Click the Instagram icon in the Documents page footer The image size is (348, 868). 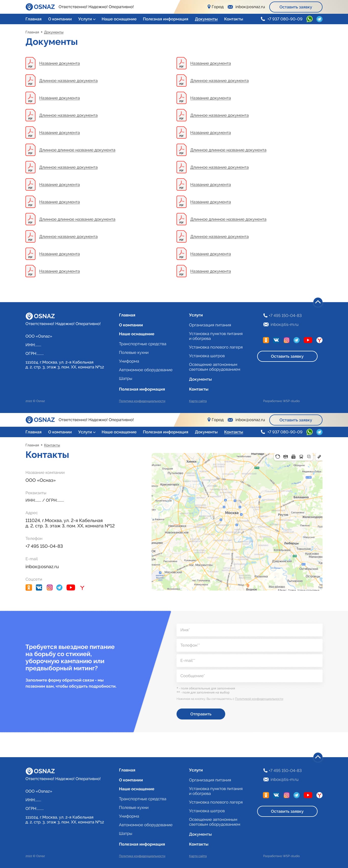point(286,340)
